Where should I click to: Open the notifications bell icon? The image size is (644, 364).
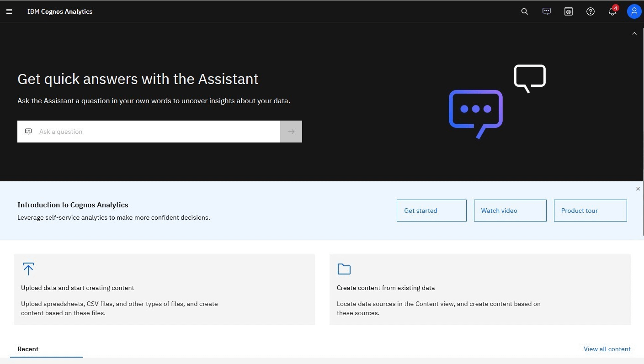(612, 11)
